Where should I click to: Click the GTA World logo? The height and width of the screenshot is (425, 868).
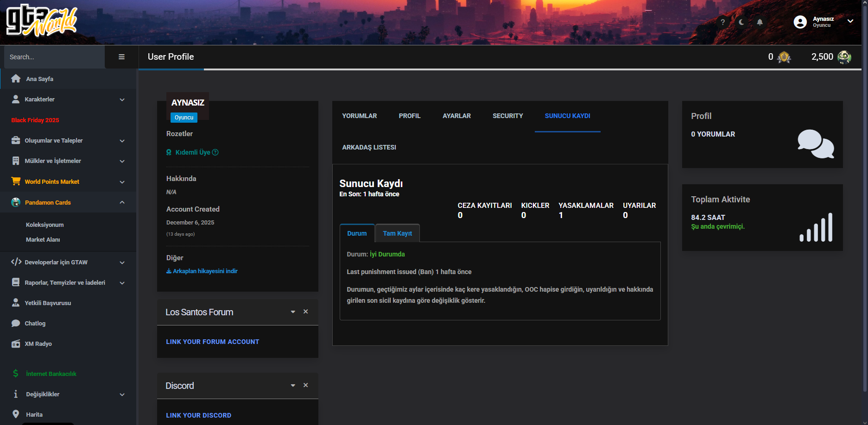(x=42, y=21)
